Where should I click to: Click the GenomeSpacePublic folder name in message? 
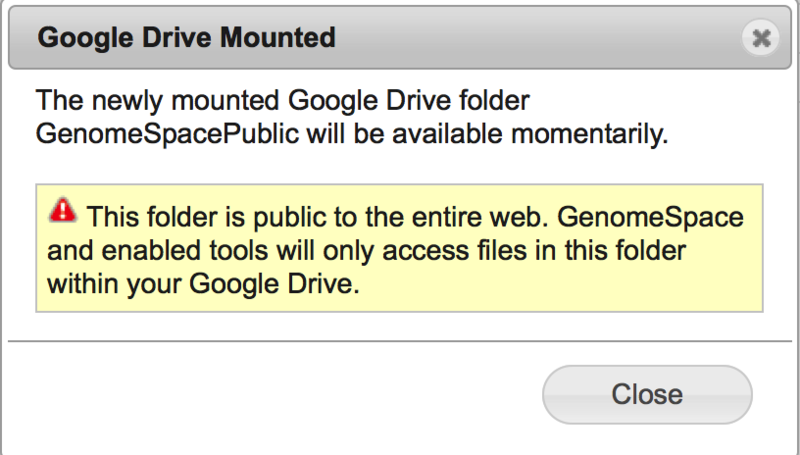click(167, 134)
